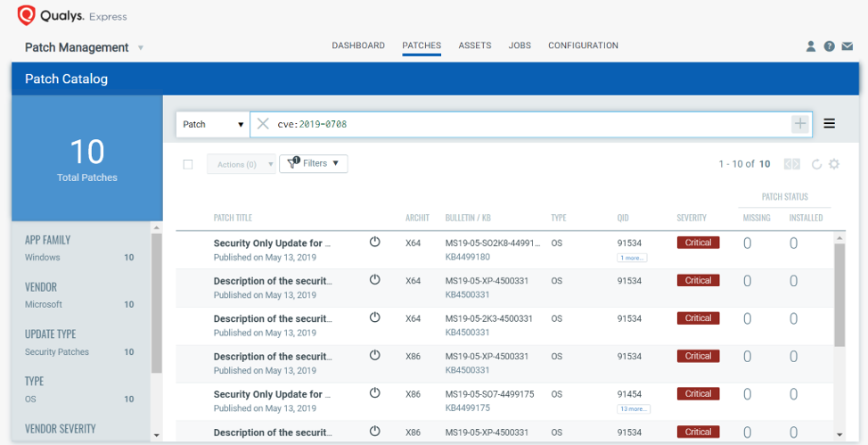This screenshot has width=868, height=445.
Task: Click the search query input field
Action: (531, 124)
